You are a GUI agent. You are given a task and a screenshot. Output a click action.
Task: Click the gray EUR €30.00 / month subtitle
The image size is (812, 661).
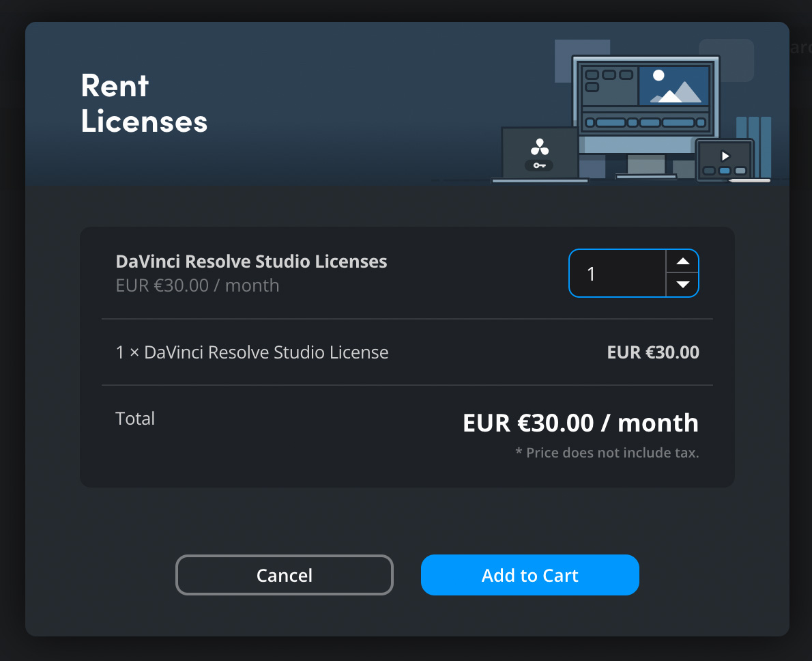[197, 285]
